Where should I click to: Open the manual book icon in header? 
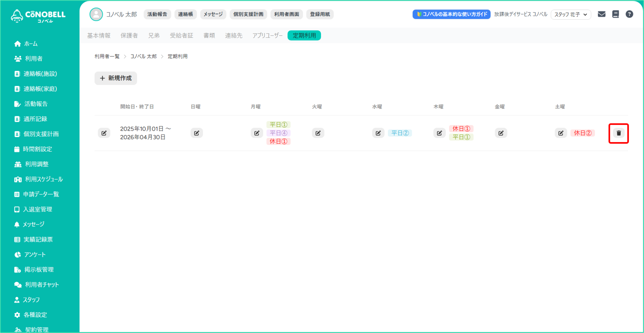click(615, 14)
